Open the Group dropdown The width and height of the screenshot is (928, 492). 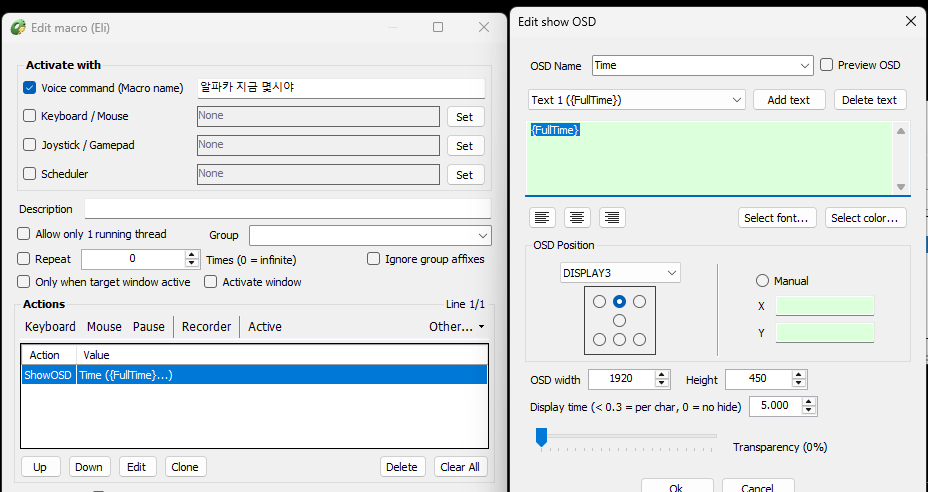(370, 235)
